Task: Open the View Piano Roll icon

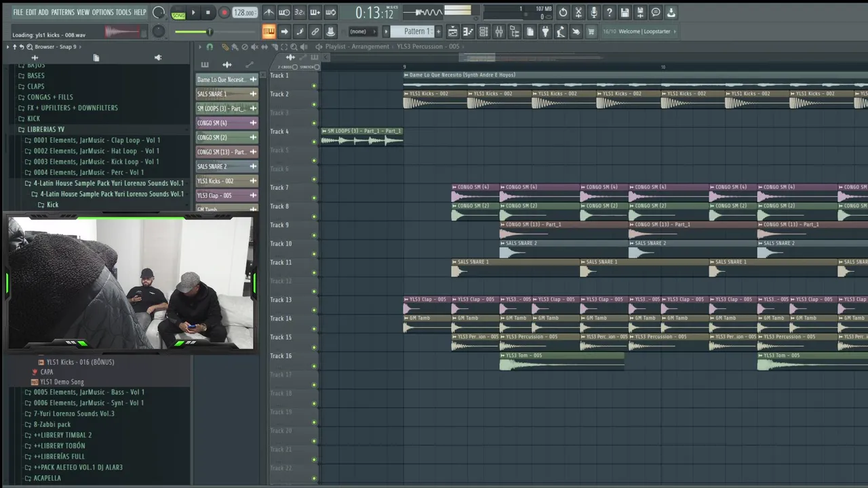Action: click(468, 31)
